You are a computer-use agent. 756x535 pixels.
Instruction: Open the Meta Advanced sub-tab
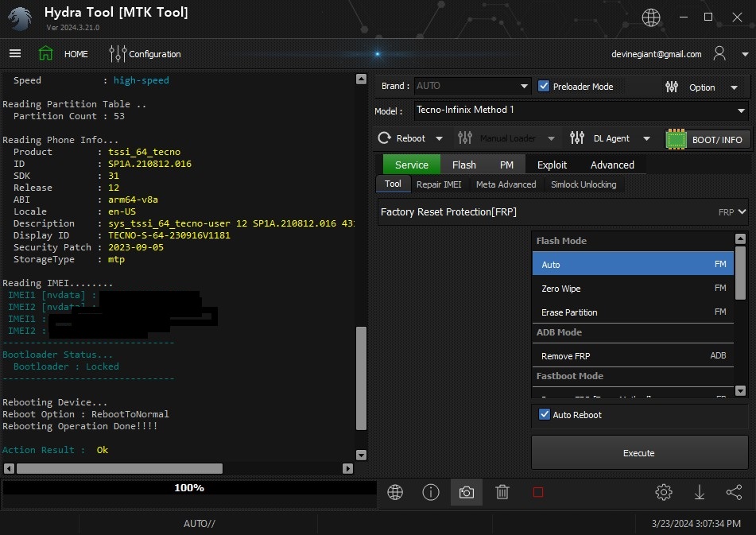(506, 184)
